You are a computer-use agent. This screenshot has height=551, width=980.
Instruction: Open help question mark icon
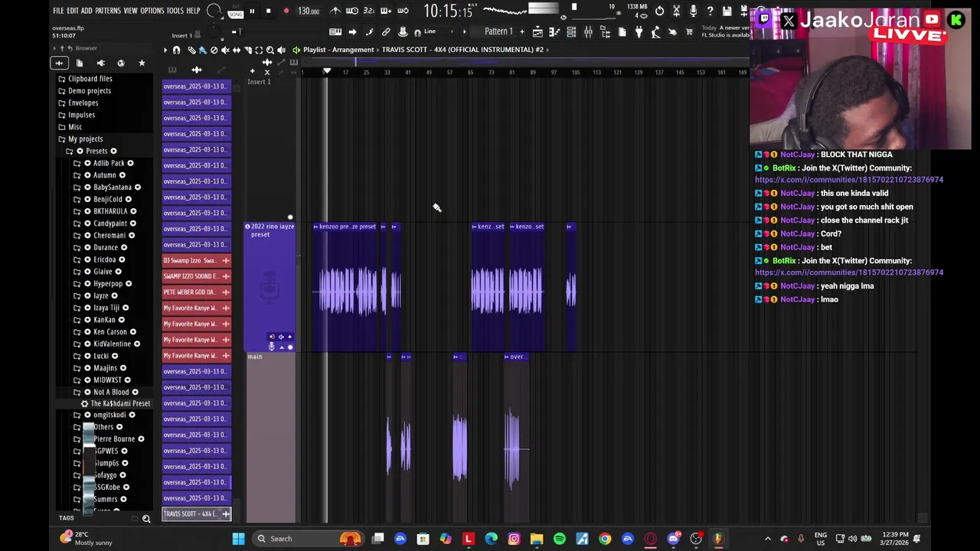(710, 11)
